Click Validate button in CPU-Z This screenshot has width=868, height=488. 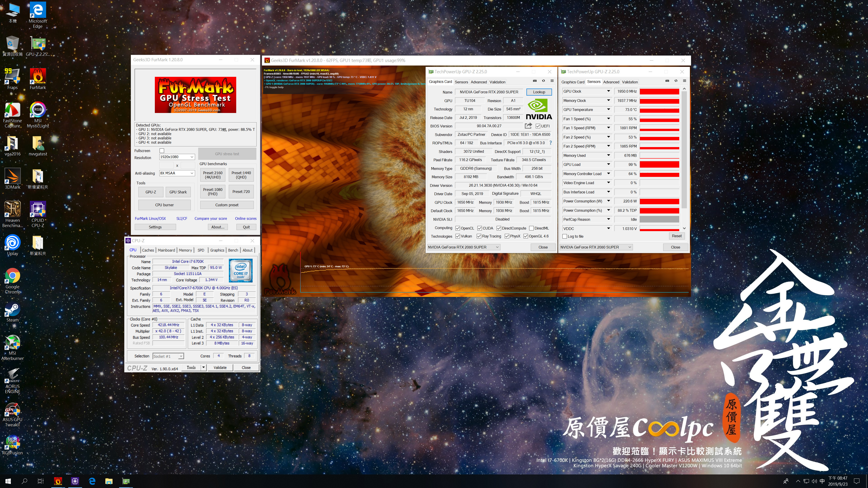click(x=220, y=367)
